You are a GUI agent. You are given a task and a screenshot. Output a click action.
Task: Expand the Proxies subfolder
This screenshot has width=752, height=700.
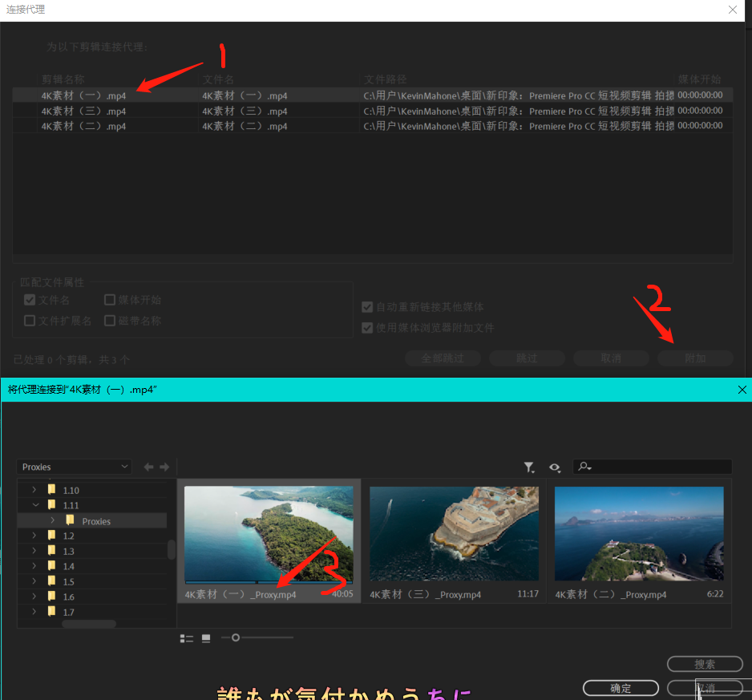(53, 520)
